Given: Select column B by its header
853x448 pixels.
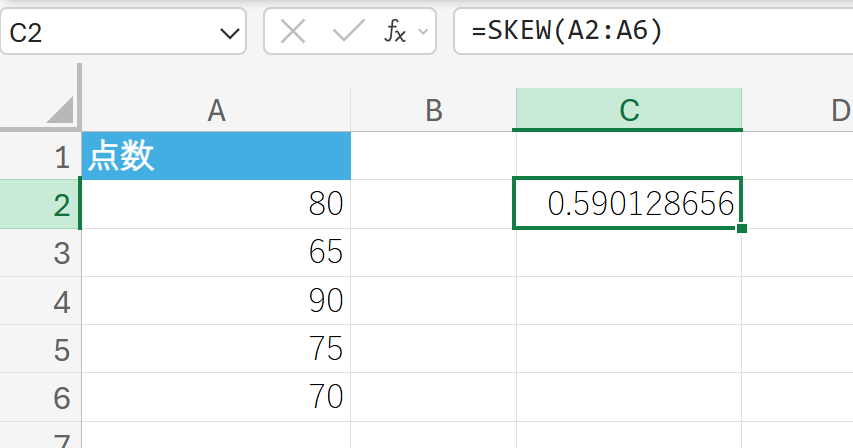Looking at the screenshot, I should point(433,110).
